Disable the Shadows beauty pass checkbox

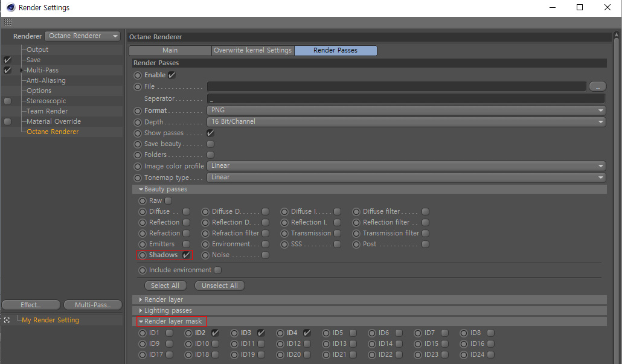187,255
